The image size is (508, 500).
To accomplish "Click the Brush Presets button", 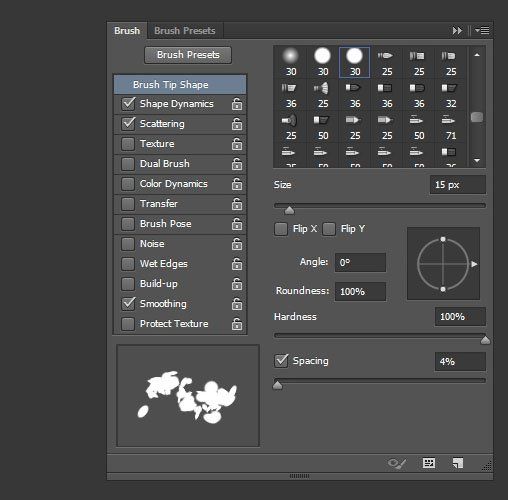I will 188,55.
